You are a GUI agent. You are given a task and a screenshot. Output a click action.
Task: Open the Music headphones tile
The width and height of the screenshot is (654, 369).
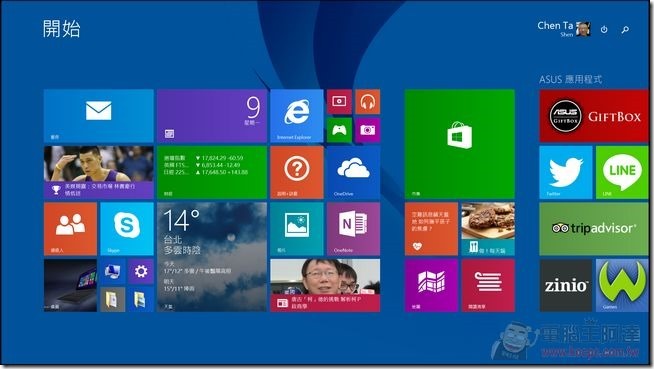[367, 101]
